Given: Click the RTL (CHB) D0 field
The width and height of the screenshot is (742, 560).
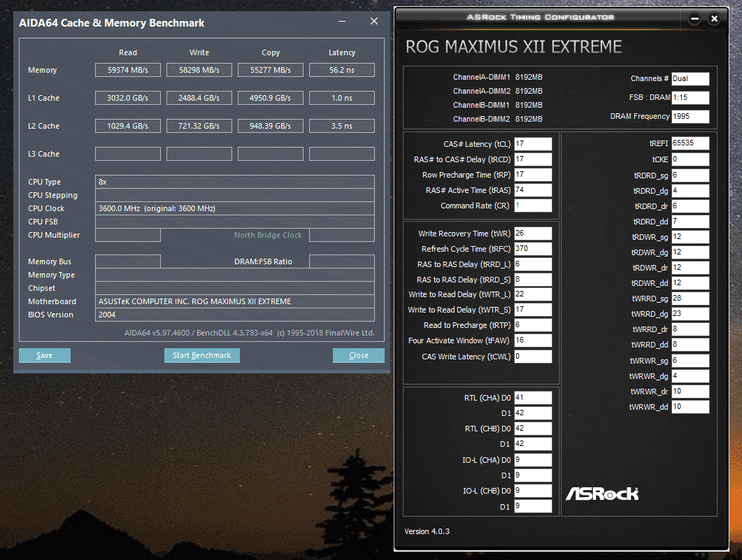Looking at the screenshot, I should point(533,429).
